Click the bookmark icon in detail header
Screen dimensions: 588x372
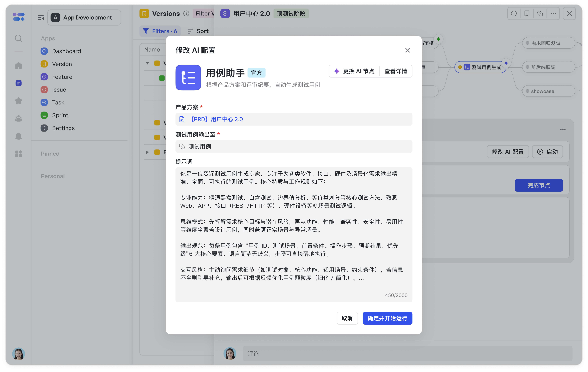pos(527,13)
